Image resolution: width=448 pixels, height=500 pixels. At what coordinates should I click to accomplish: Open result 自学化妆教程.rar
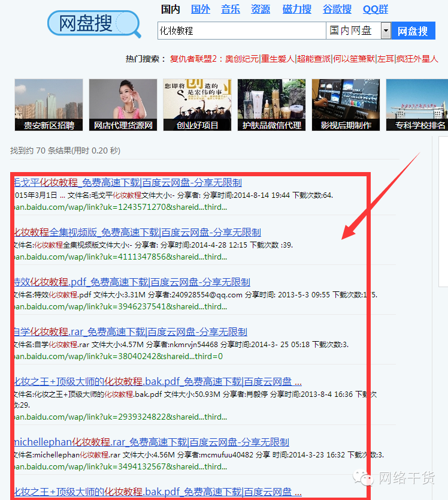131,332
